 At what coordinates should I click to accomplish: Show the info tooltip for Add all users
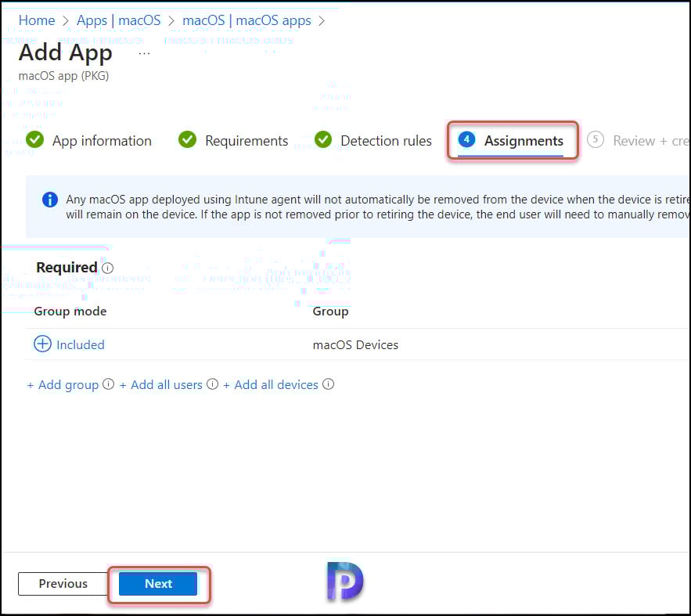tap(212, 384)
